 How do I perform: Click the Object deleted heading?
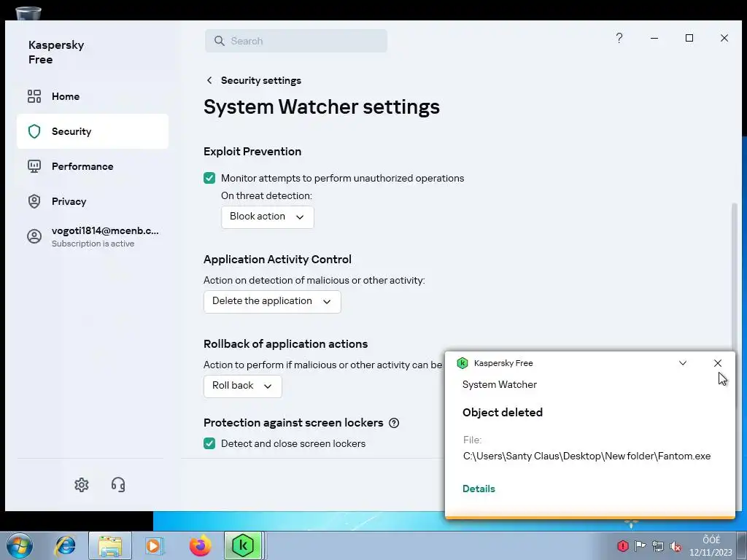[x=503, y=413]
